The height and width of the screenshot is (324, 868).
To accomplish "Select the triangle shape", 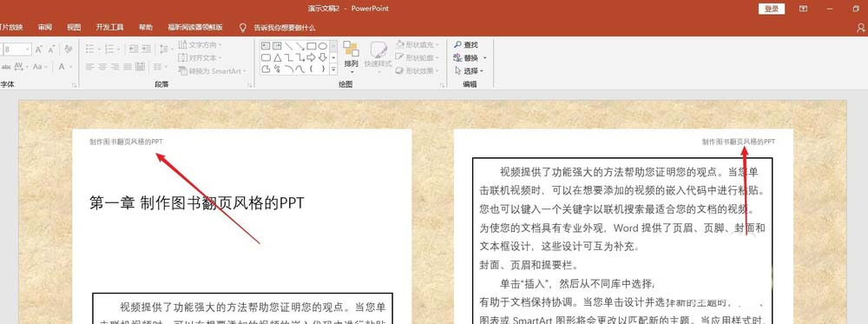I will click(277, 57).
